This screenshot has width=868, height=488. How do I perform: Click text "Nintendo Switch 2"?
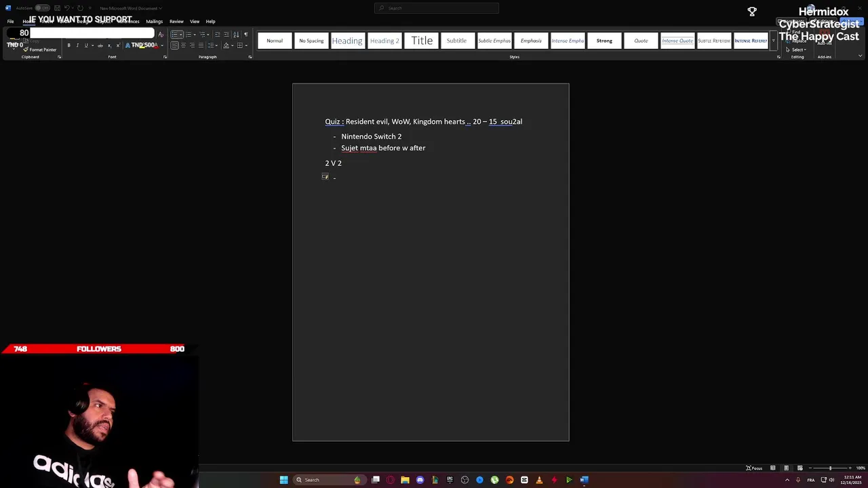point(371,136)
